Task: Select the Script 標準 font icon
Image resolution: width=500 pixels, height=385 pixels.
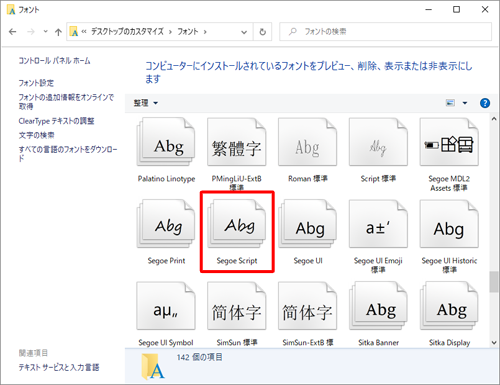Action: (x=378, y=142)
